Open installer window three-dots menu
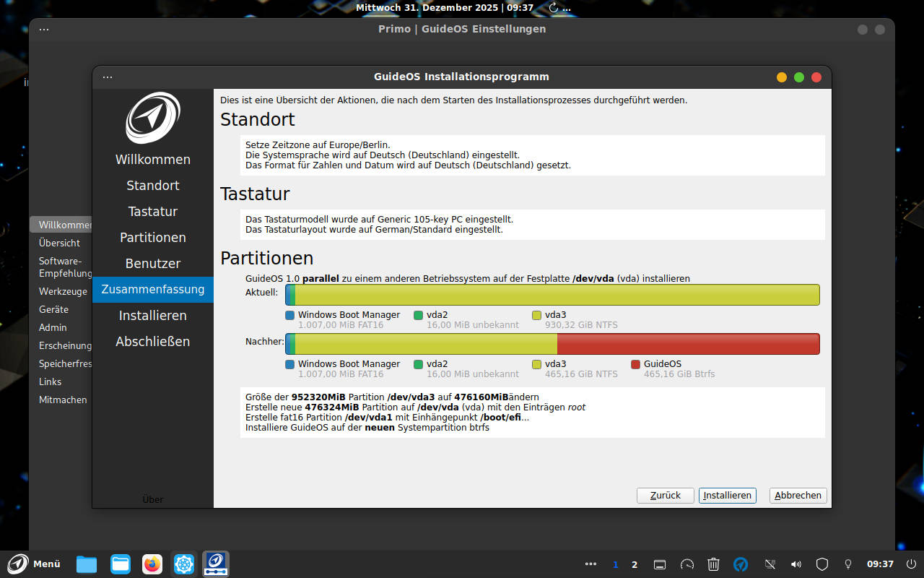The height and width of the screenshot is (578, 924). [108, 77]
